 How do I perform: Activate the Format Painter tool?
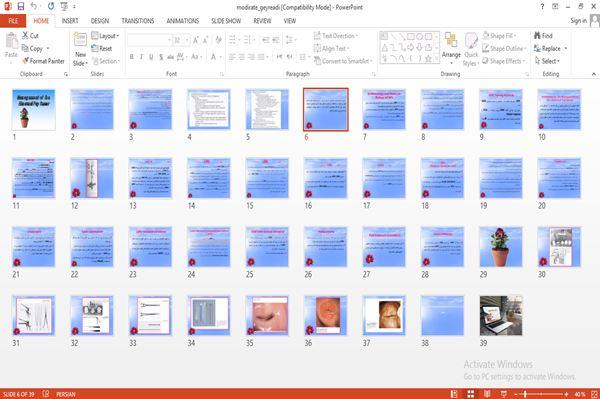(43, 61)
